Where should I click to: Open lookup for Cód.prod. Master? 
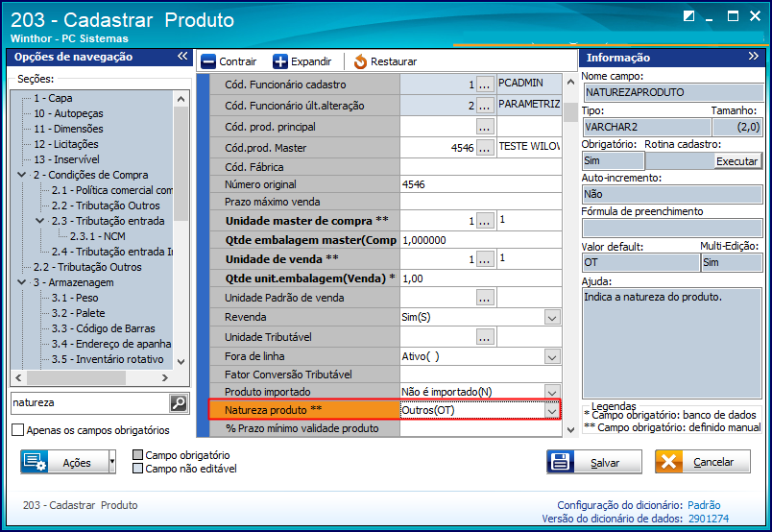point(485,147)
